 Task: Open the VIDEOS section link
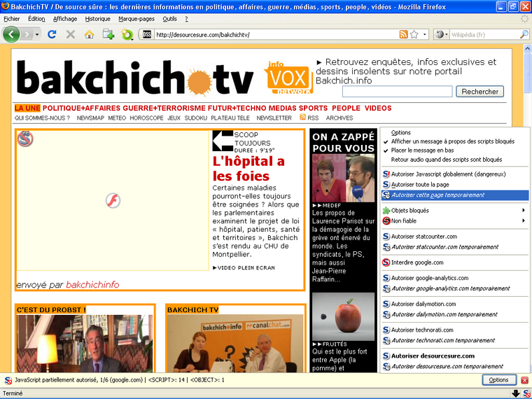point(378,108)
